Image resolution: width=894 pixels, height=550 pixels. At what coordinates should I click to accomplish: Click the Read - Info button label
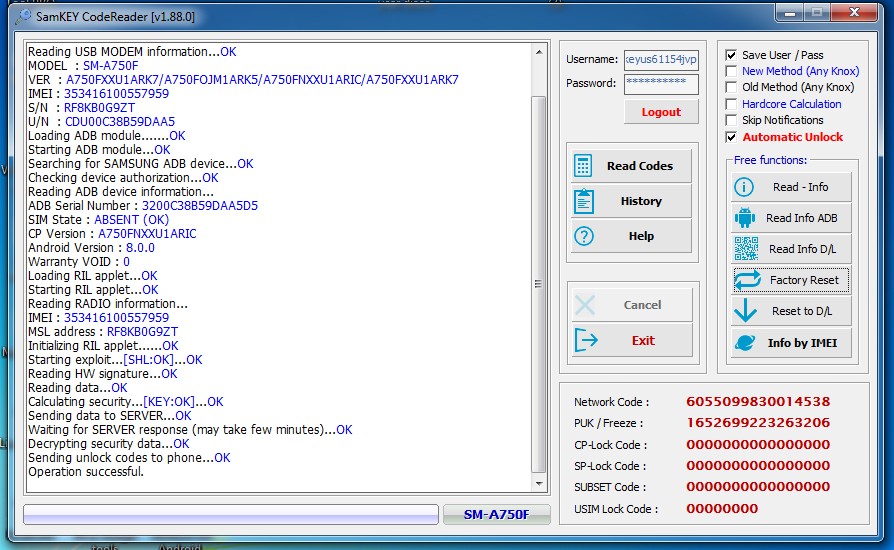coord(800,187)
